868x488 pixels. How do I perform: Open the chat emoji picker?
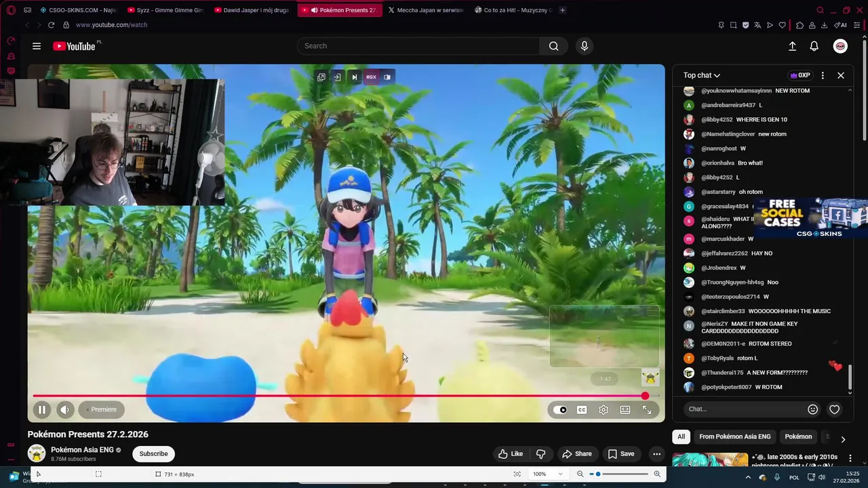pos(812,409)
